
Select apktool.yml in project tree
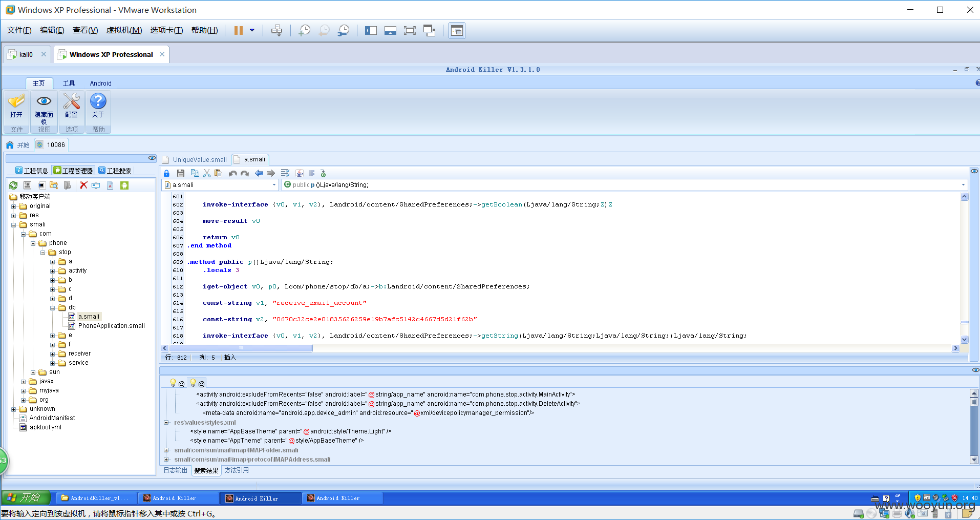tap(45, 427)
